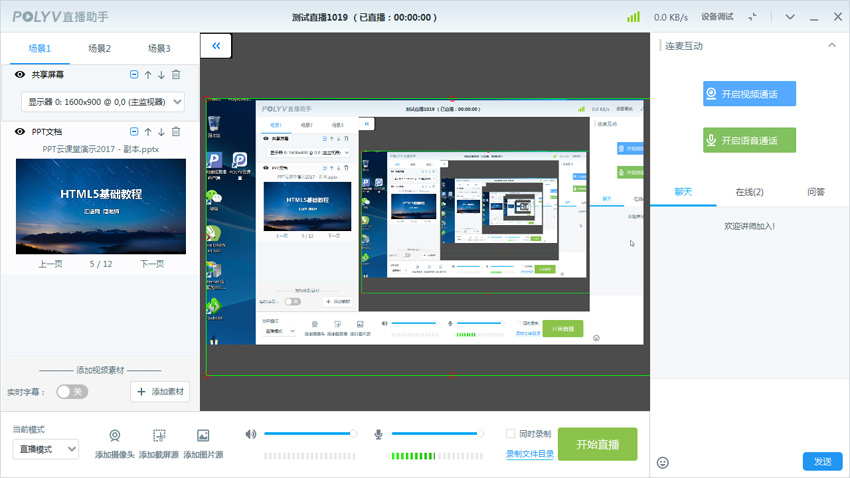Enable the 同时录制 checkbox

pyautogui.click(x=510, y=434)
